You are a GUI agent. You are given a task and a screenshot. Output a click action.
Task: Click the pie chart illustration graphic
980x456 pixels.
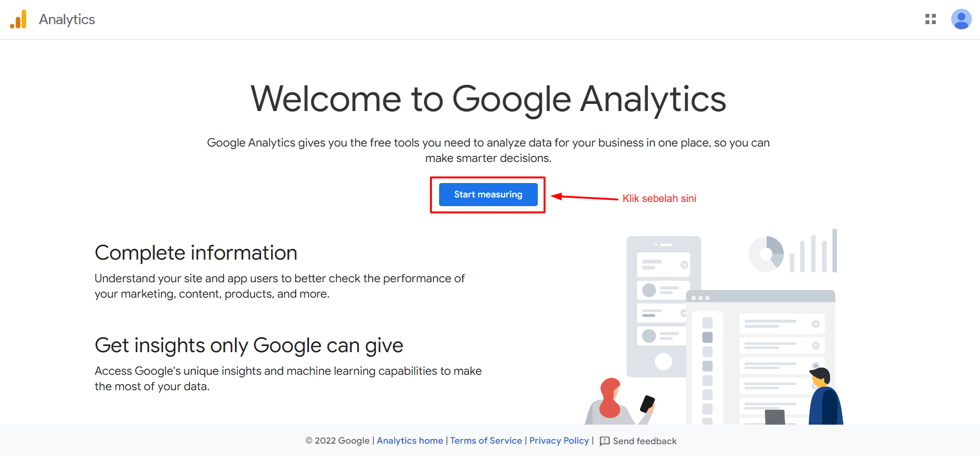point(767,252)
